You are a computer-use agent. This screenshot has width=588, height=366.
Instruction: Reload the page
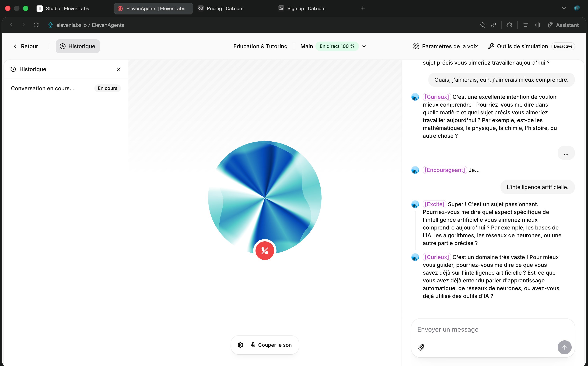(36, 25)
